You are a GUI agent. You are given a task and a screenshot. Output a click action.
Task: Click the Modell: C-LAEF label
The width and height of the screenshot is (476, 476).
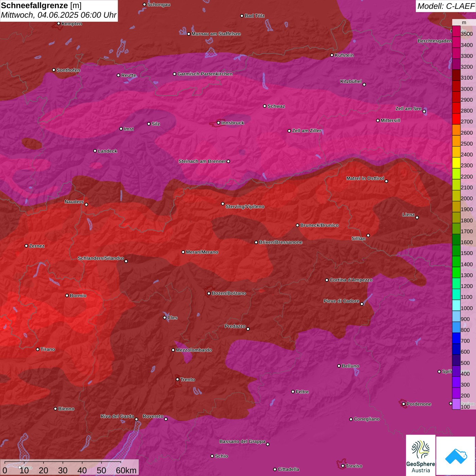446,6
